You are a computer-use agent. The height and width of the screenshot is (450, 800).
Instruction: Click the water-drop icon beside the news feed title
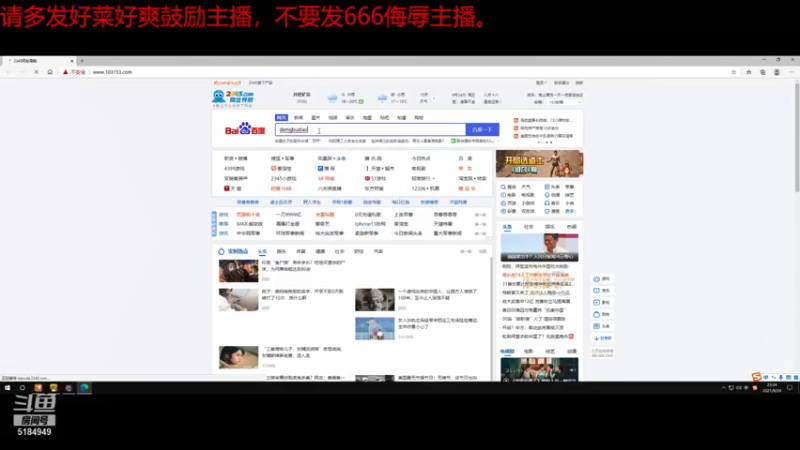coord(221,252)
